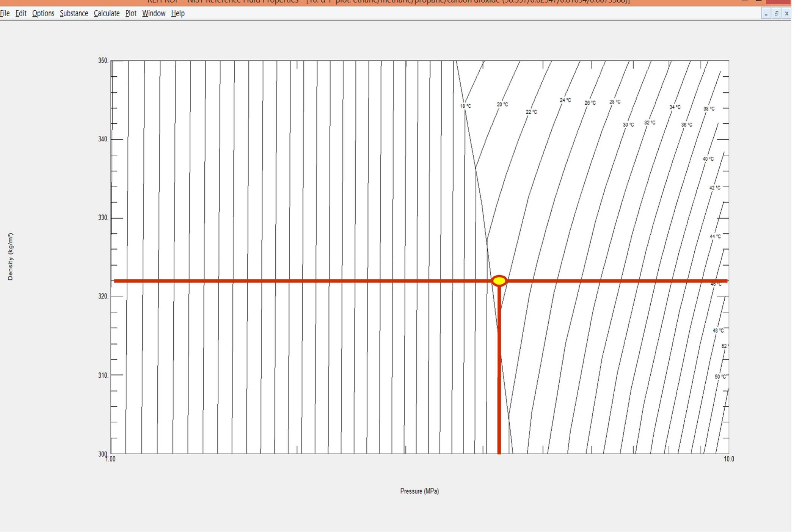
Task: Click the 1.00 pressure axis start label
Action: (110, 459)
